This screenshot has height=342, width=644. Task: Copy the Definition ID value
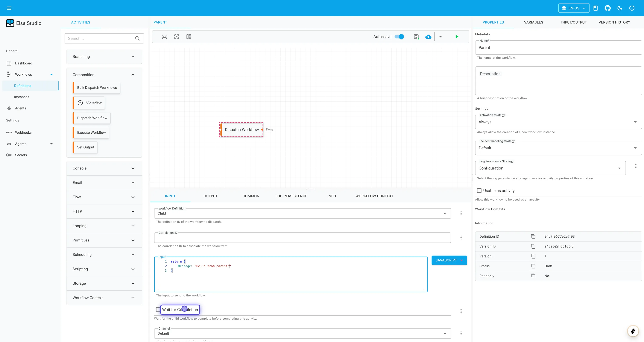(533, 237)
